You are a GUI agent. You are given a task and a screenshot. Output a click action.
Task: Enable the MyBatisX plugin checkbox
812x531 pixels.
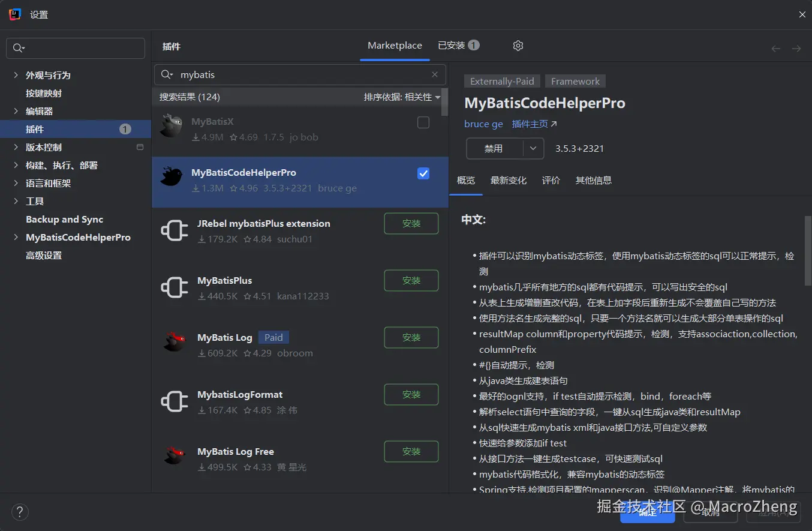coord(423,122)
